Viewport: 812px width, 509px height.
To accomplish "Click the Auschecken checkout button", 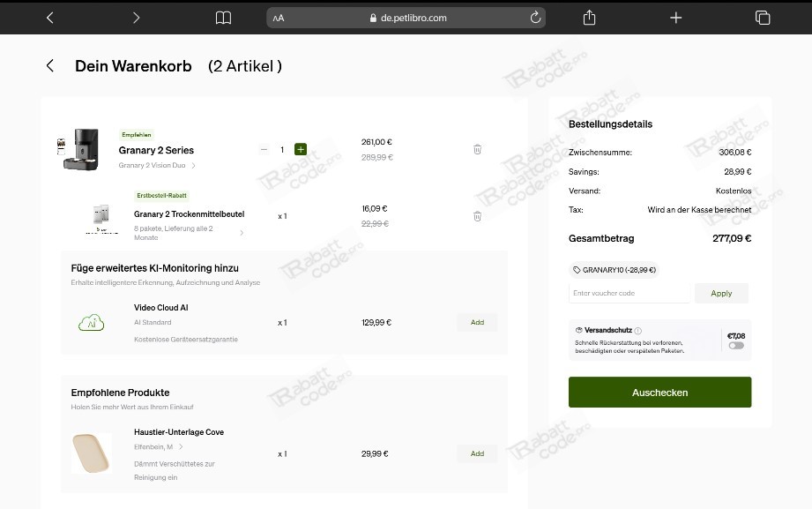I will pyautogui.click(x=659, y=393).
